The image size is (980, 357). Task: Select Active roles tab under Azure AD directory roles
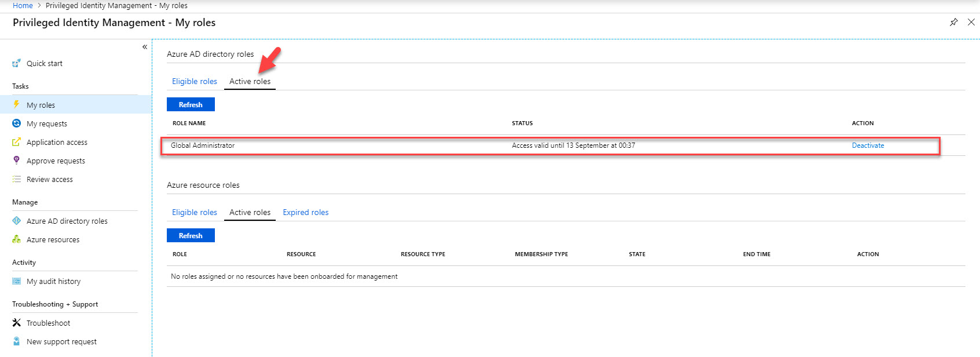click(x=250, y=81)
